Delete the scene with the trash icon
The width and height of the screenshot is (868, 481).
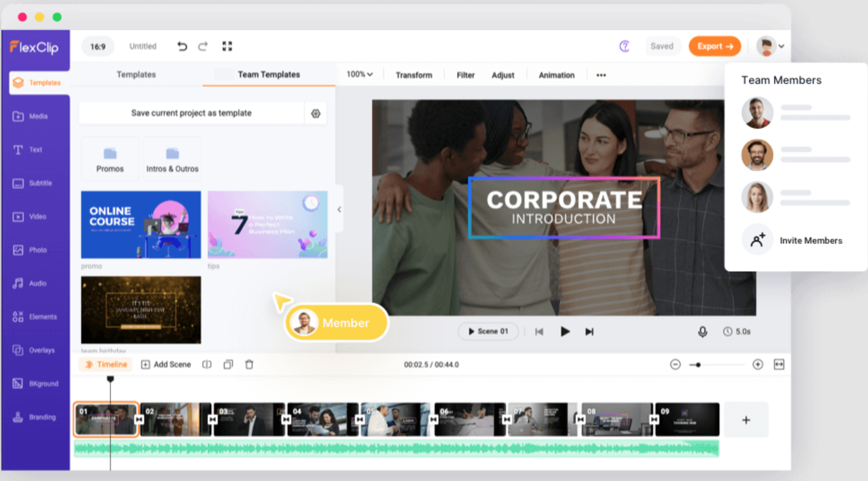coord(250,364)
